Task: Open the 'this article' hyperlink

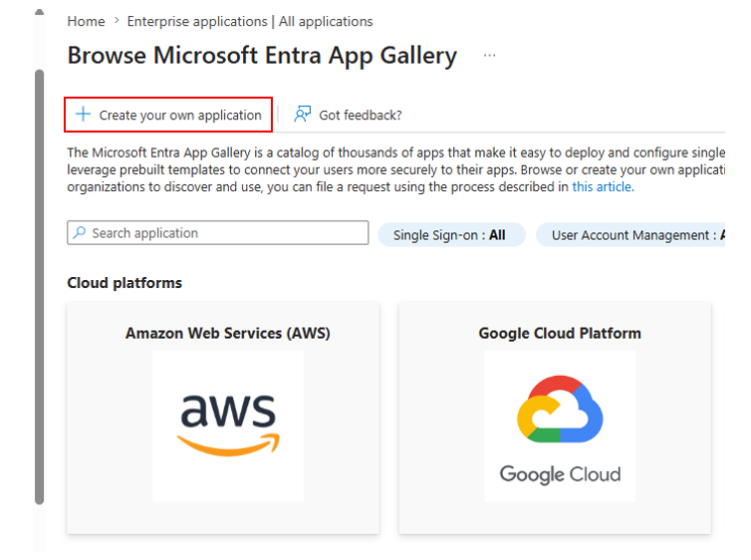Action: point(603,186)
